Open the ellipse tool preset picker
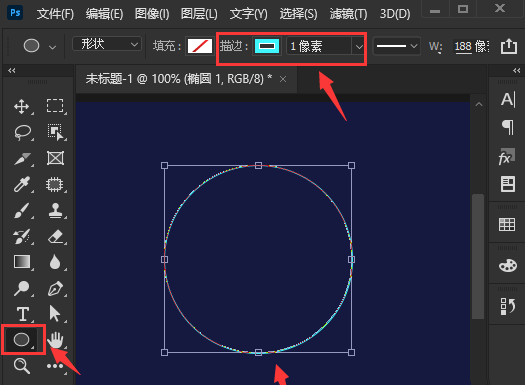The width and height of the screenshot is (525, 385). point(52,47)
